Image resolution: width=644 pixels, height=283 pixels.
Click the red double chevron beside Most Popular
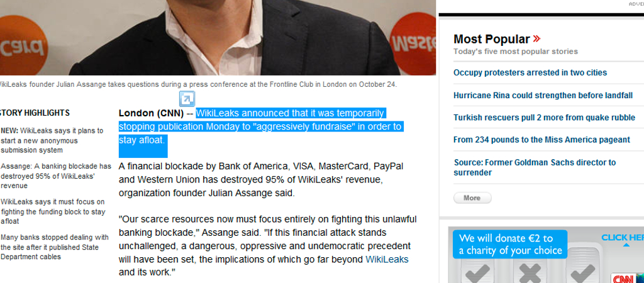536,39
